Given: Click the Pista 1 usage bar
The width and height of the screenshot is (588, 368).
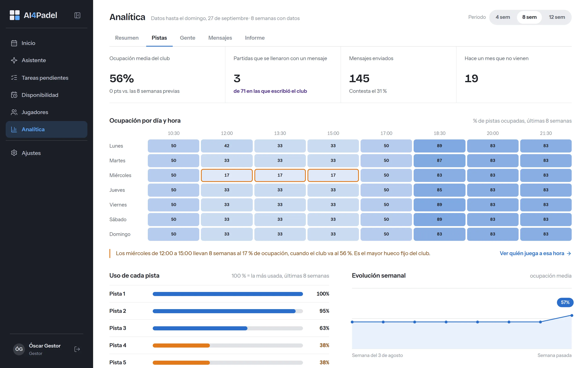Looking at the screenshot, I should pyautogui.click(x=228, y=294).
